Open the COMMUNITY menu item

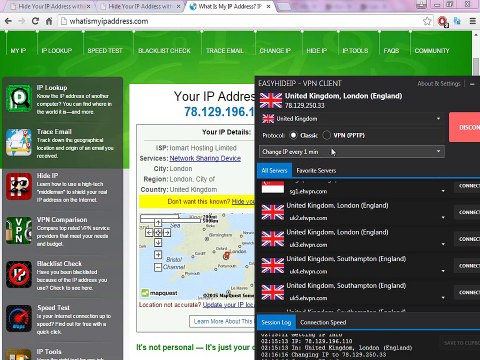click(x=432, y=51)
